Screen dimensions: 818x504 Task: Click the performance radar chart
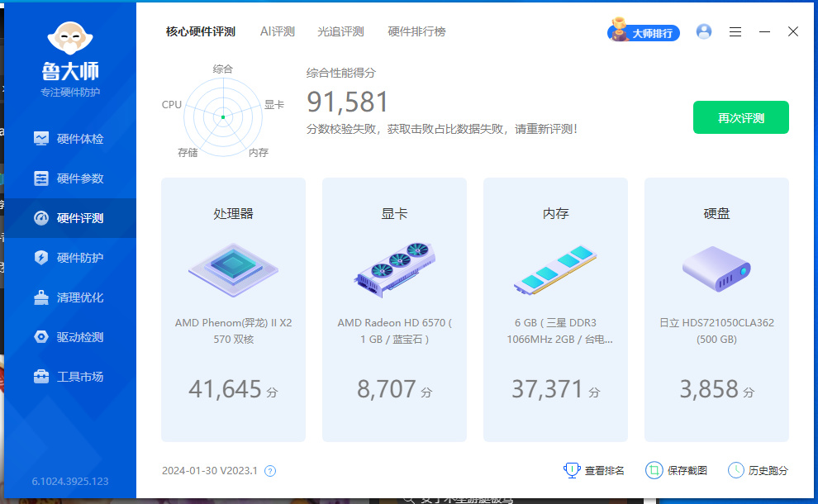point(223,116)
